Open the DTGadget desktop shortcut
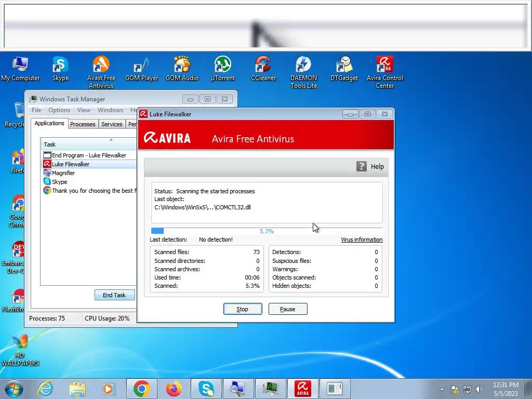The image size is (532, 399). (344, 69)
